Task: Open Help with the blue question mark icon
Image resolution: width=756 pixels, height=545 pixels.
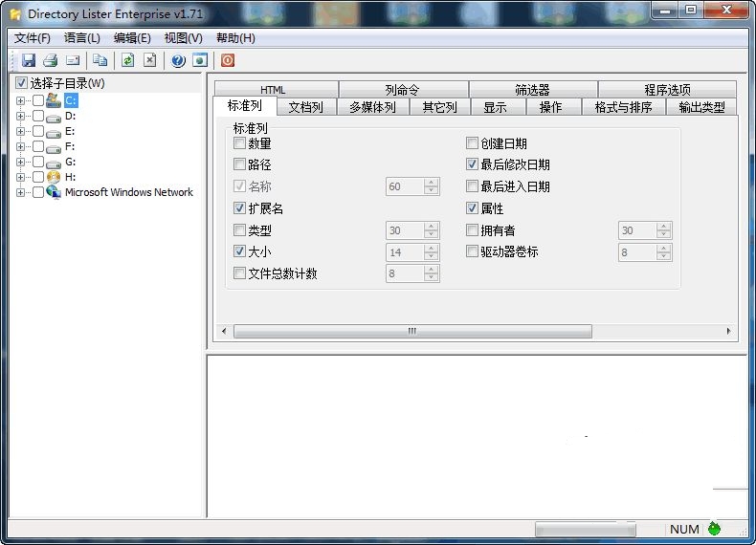Action: pyautogui.click(x=178, y=61)
